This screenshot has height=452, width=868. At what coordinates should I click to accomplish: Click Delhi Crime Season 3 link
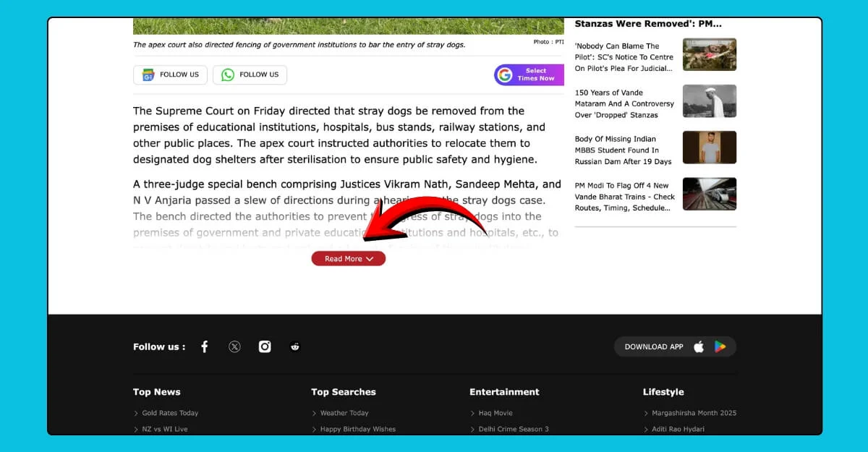tap(514, 429)
